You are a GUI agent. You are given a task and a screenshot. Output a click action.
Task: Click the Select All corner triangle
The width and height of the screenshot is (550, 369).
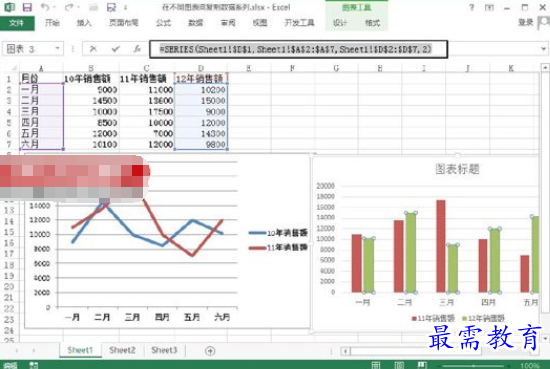[14, 68]
